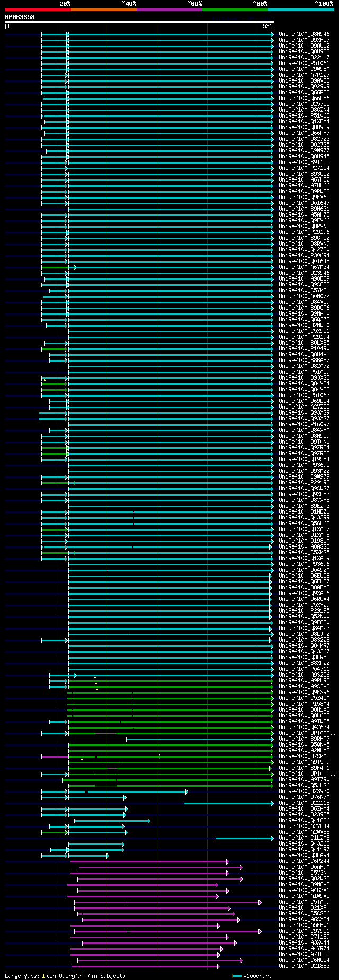Click query end position 531 marker
Viewport: 339px width, 980px height.
(x=267, y=26)
